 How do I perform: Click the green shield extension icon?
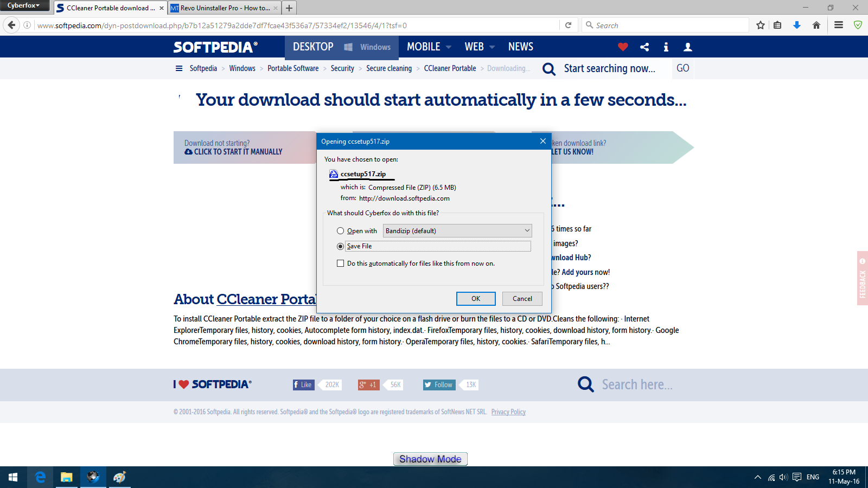[x=858, y=25]
